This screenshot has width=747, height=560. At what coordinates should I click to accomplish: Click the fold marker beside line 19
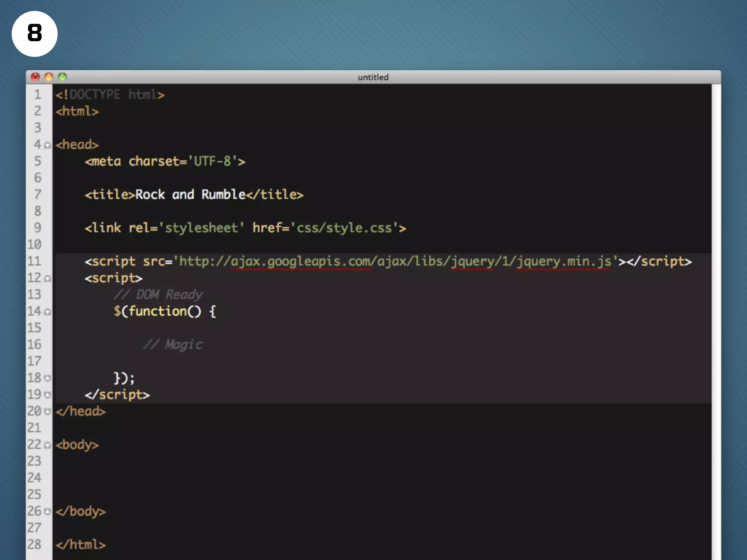click(47, 395)
